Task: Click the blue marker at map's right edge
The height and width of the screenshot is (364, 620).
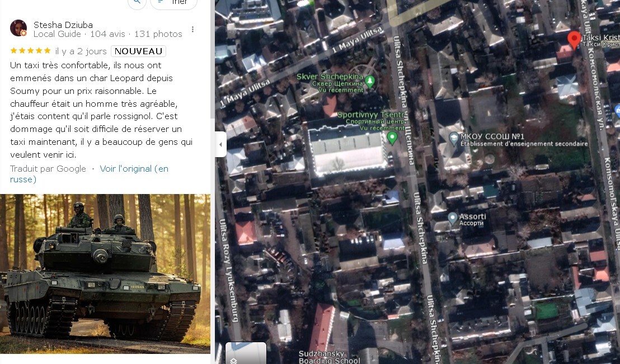Action: [x=617, y=110]
